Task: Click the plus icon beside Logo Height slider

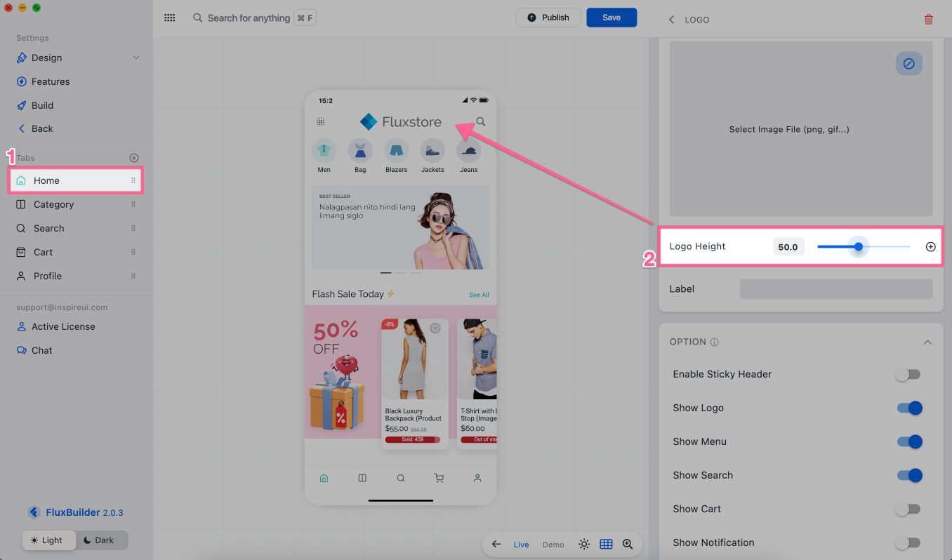Action: (x=931, y=247)
